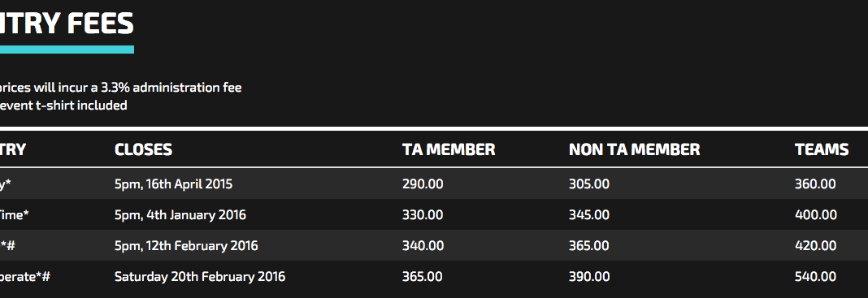Click the 360.00 teams price
Viewport: 868px width, 298px height.
815,184
